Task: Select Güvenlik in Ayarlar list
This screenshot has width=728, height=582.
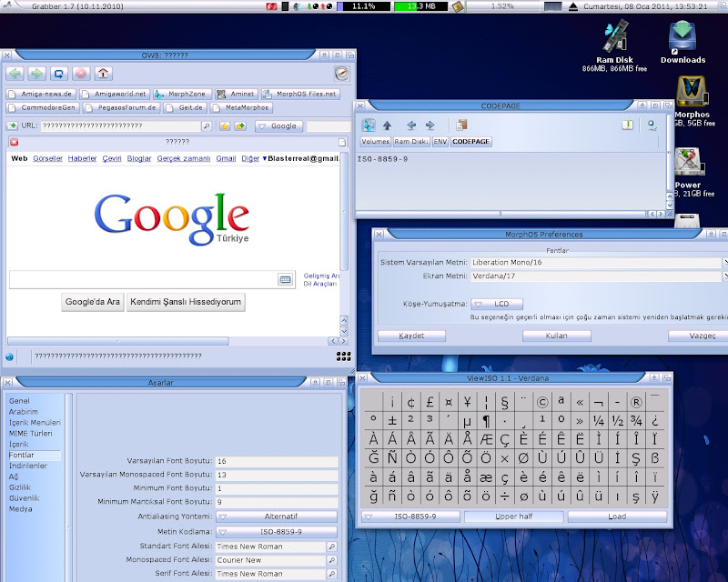Action: pyautogui.click(x=25, y=498)
